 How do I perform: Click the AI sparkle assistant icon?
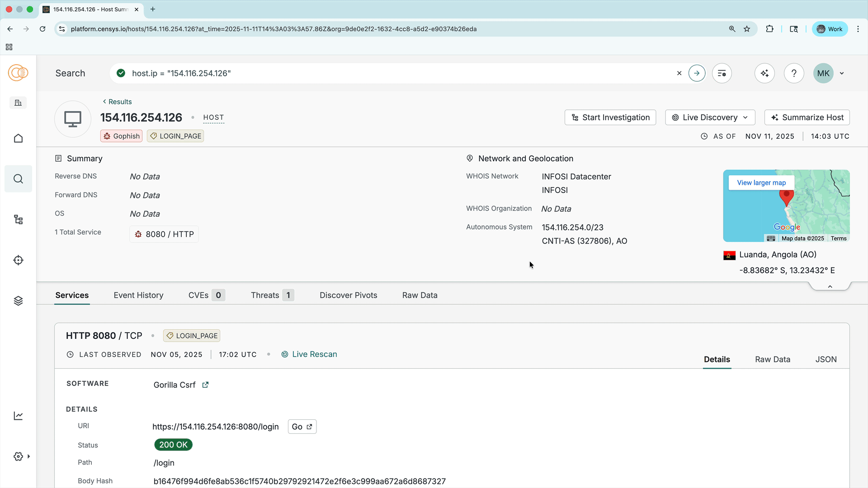[x=764, y=73]
